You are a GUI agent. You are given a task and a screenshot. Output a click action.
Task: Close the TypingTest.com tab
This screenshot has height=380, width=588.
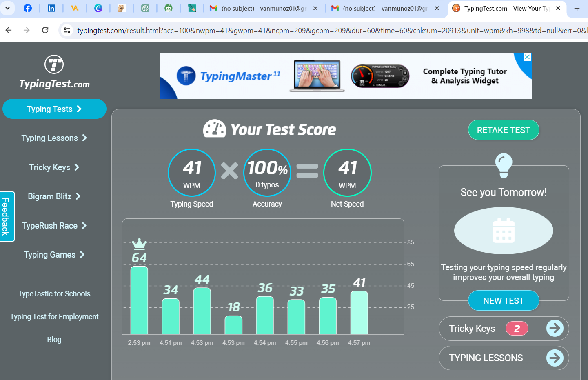[558, 8]
